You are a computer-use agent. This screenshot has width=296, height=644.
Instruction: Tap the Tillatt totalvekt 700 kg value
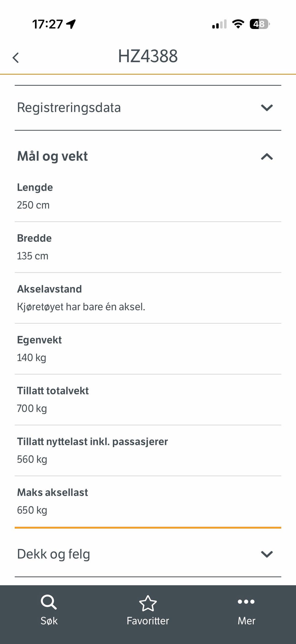(x=32, y=409)
